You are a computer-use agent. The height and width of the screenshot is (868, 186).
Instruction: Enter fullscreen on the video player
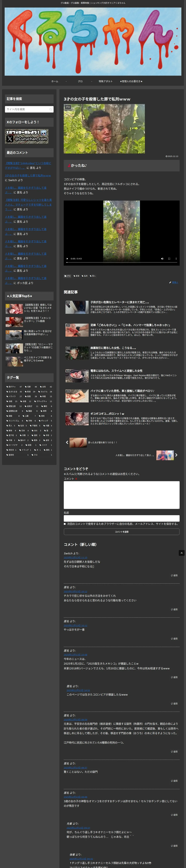tap(169, 259)
